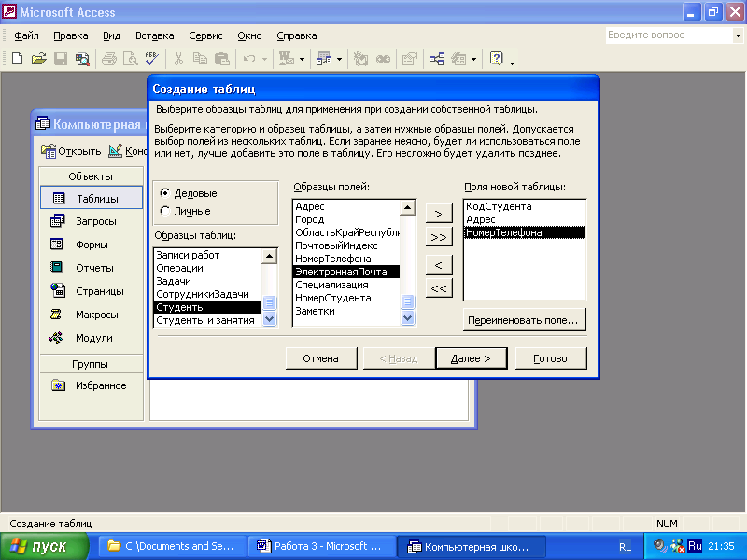Click the Cut scissors toolbar icon

coord(178,59)
